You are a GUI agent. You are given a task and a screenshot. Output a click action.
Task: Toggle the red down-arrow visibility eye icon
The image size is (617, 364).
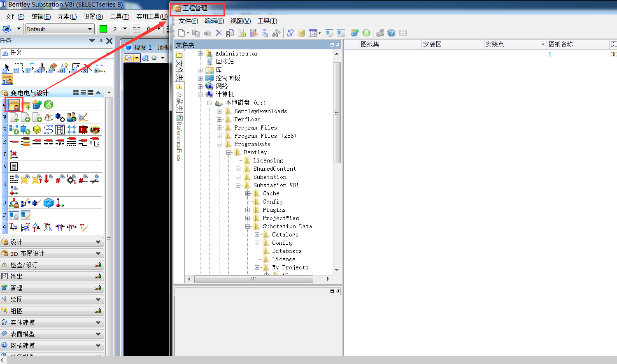pyautogui.click(x=48, y=179)
